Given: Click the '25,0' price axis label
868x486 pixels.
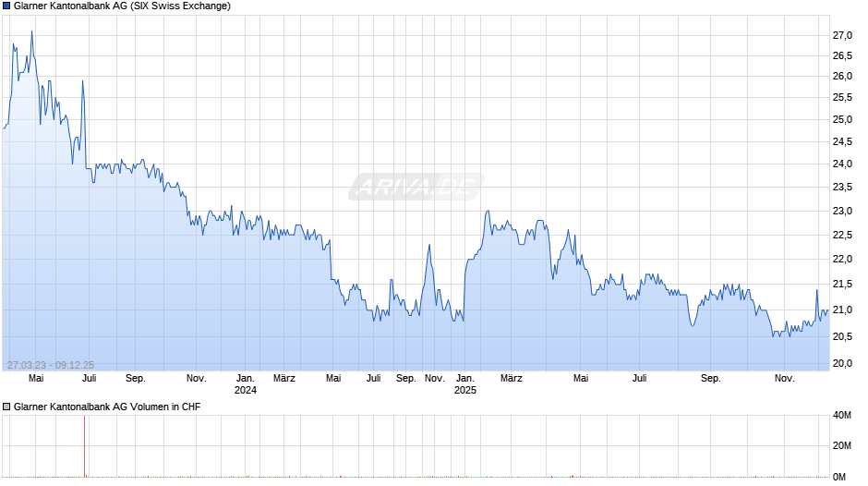Looking at the screenshot, I should 842,120.
